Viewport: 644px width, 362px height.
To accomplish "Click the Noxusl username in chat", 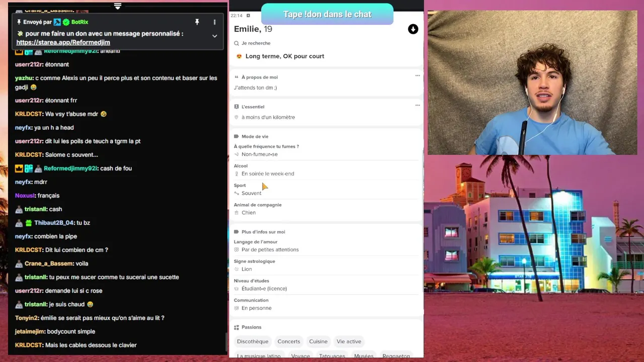I will point(25,196).
